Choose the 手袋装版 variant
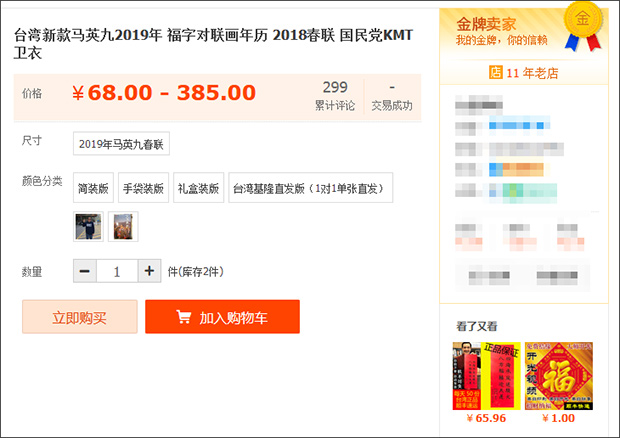The width and height of the screenshot is (620, 438). [x=143, y=188]
